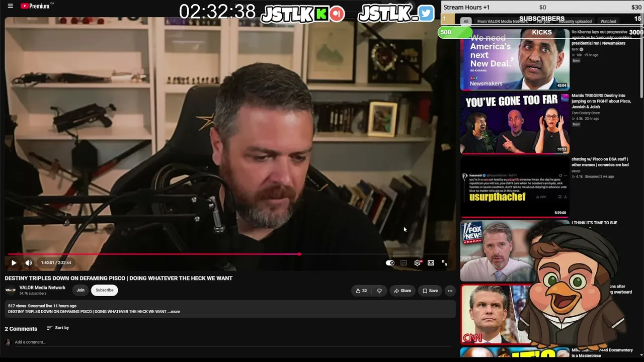Select the Watched filter chip
Viewport: 644px width, 362px height.
point(608,21)
